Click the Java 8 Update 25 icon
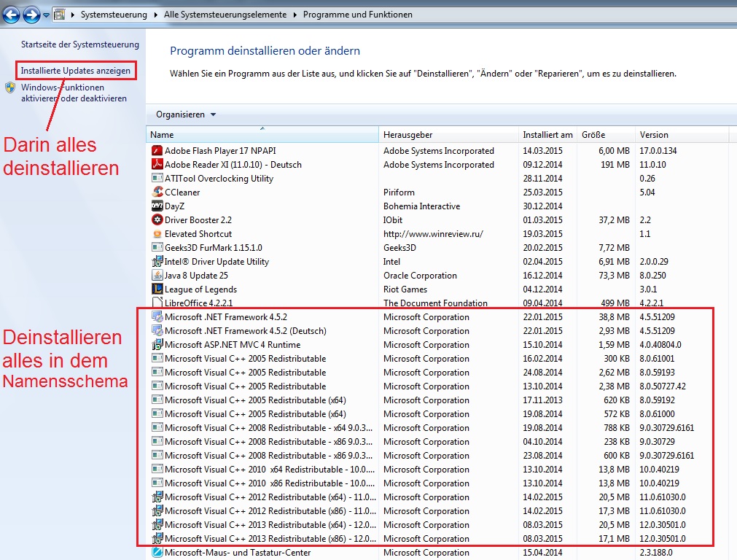The width and height of the screenshot is (737, 560). (157, 275)
